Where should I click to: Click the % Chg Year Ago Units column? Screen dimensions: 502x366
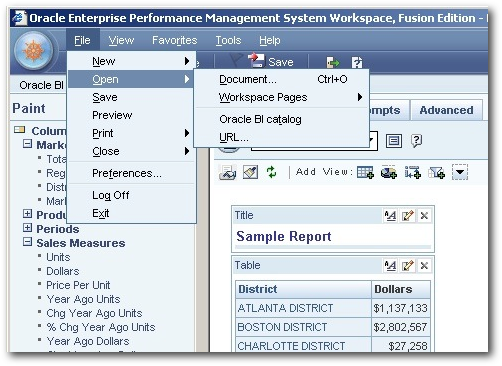pos(101,327)
